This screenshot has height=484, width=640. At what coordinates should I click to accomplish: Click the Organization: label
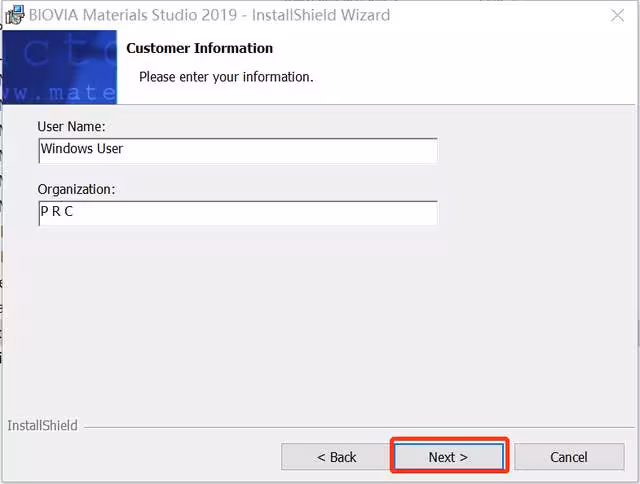pyautogui.click(x=76, y=189)
